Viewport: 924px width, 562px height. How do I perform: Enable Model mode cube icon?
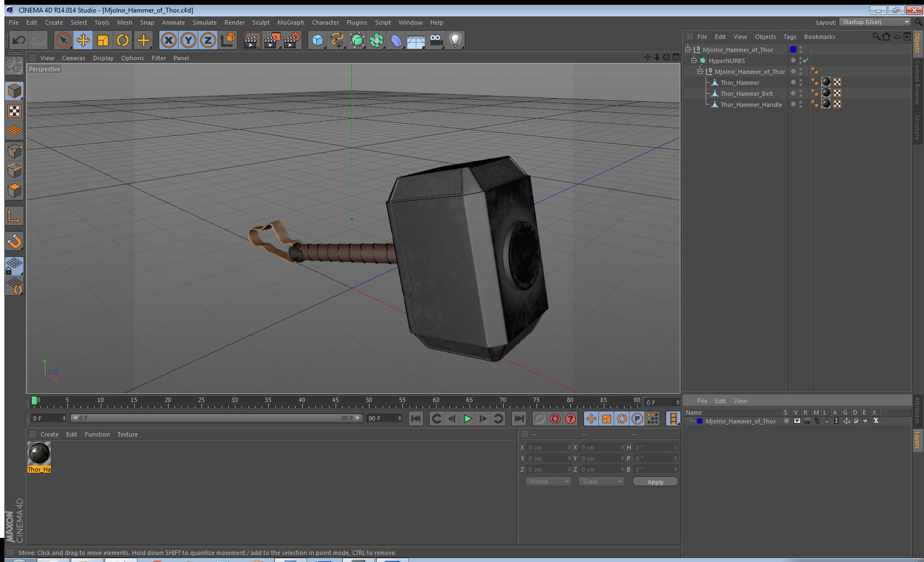[14, 91]
